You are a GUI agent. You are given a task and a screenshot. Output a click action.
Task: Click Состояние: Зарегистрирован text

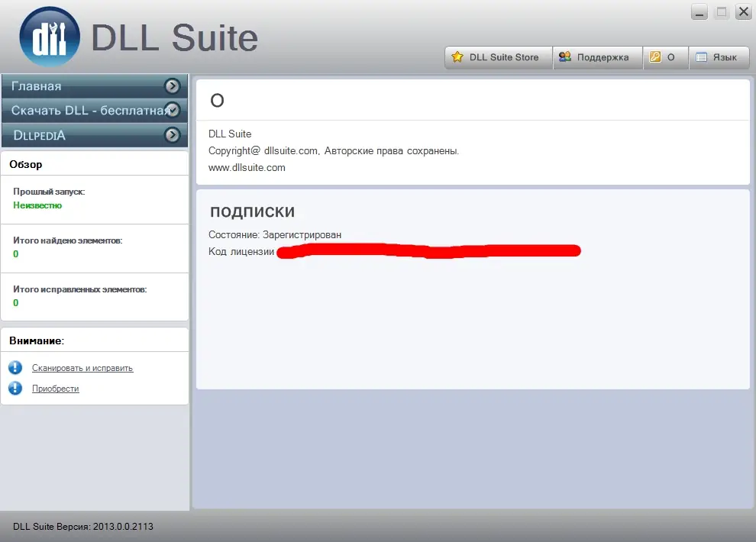pyautogui.click(x=275, y=234)
